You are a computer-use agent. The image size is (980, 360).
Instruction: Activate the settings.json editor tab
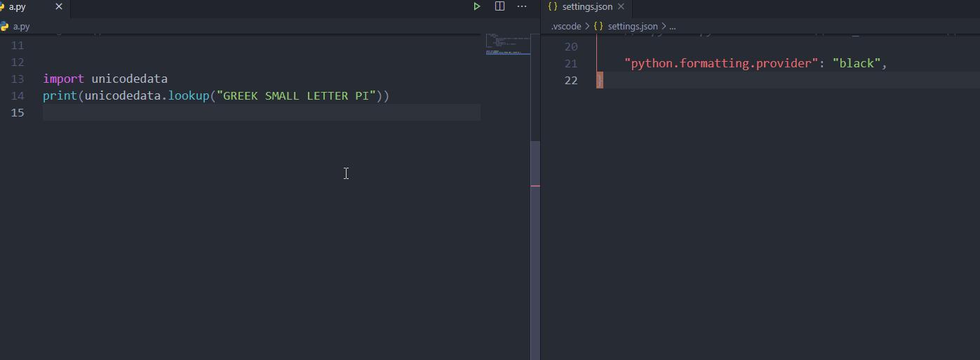(x=586, y=7)
